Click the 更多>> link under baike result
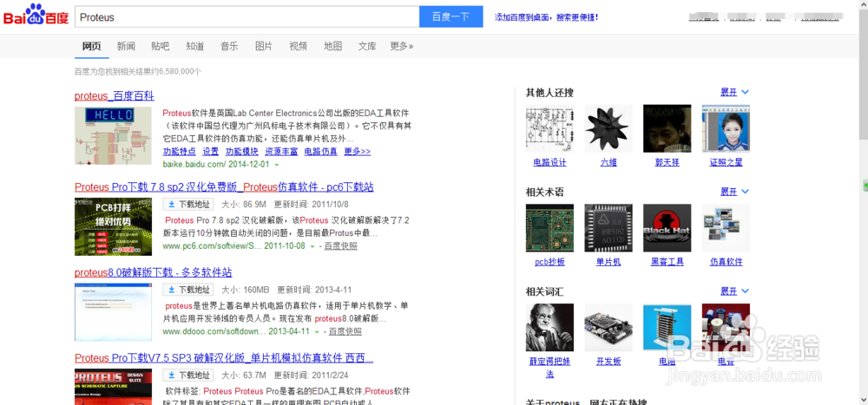Image resolution: width=868 pixels, height=405 pixels. [357, 151]
